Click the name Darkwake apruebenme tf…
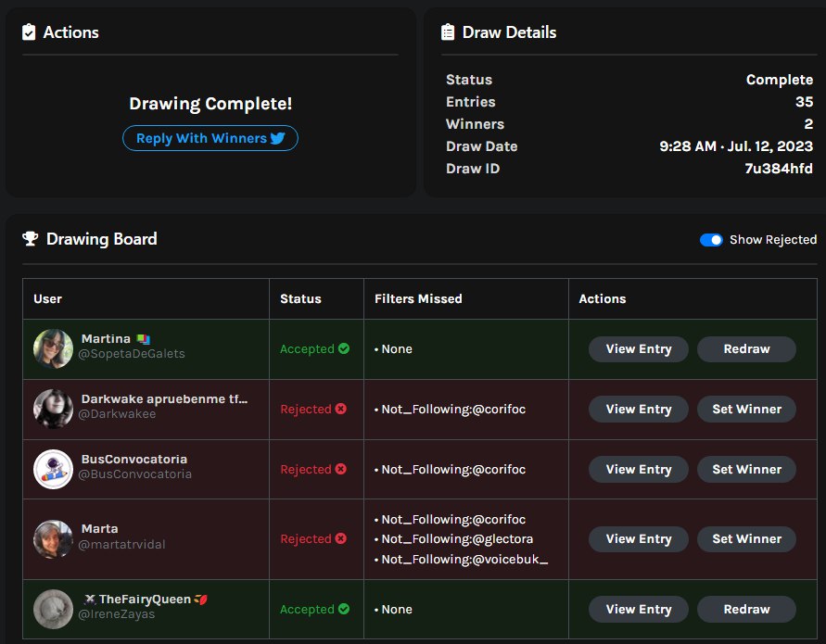 [164, 399]
